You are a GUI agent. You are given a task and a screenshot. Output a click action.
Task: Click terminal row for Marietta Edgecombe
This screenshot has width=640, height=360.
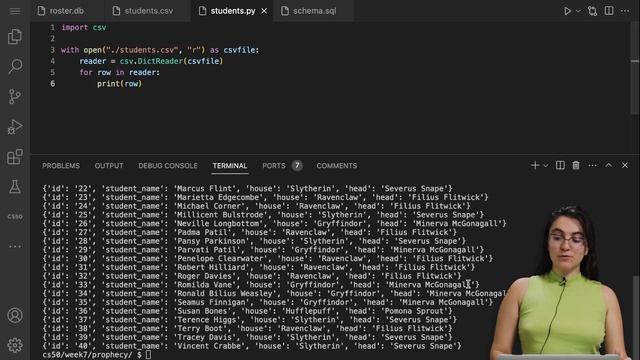coord(265,197)
